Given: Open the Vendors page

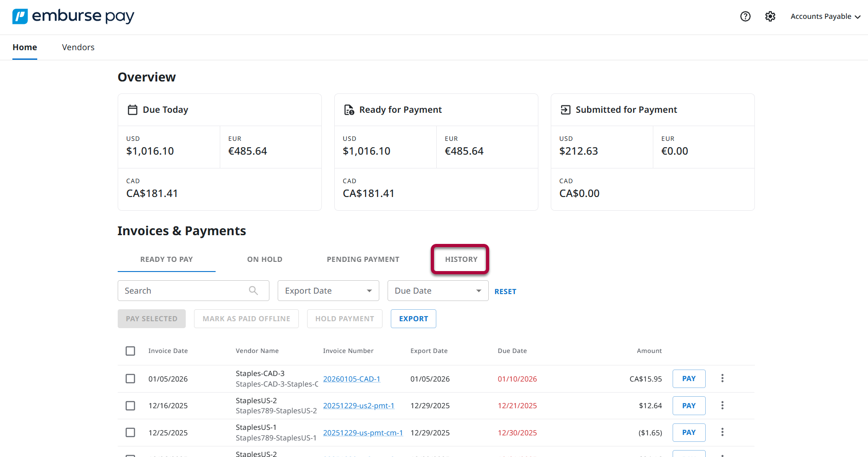Looking at the screenshot, I should [x=78, y=47].
